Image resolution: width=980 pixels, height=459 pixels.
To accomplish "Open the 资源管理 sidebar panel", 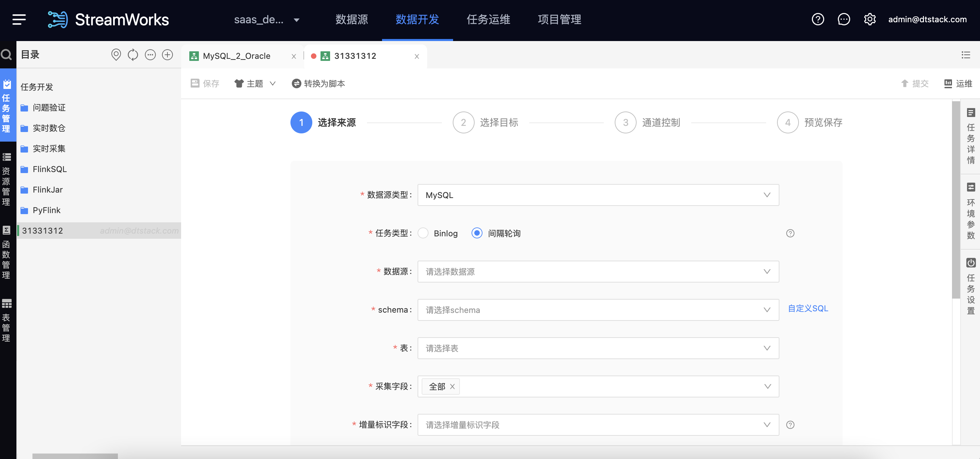I will pos(6,179).
